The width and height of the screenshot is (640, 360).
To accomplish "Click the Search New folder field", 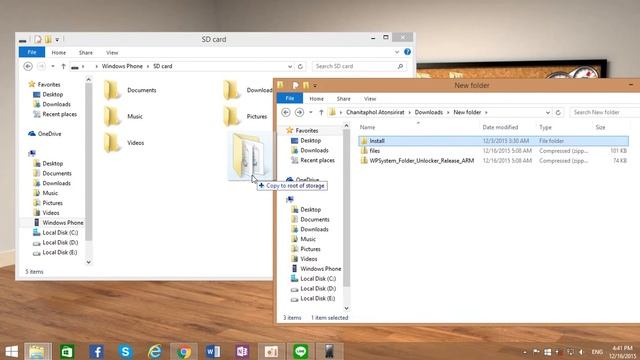I will (605, 112).
